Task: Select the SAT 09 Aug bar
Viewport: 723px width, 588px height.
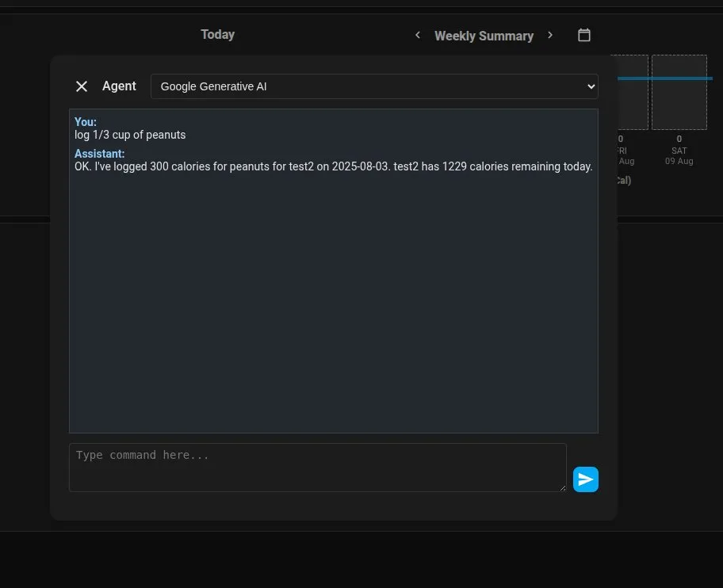Action: [679, 92]
